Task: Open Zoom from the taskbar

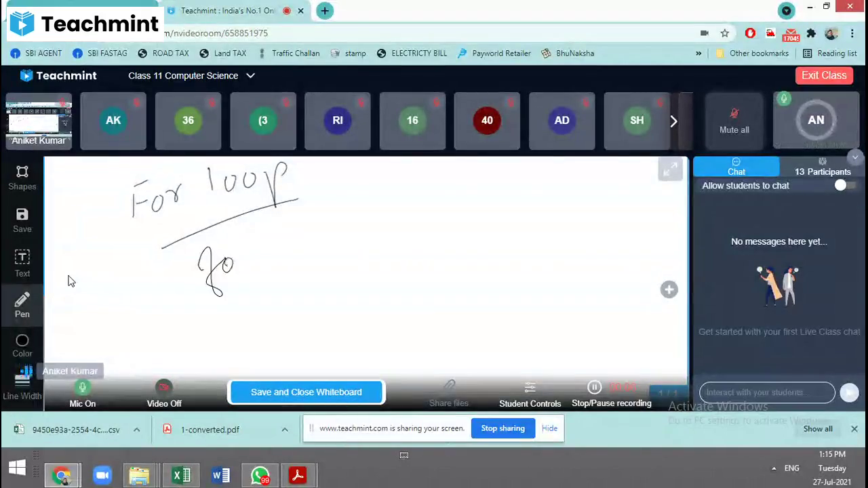Action: (102, 476)
